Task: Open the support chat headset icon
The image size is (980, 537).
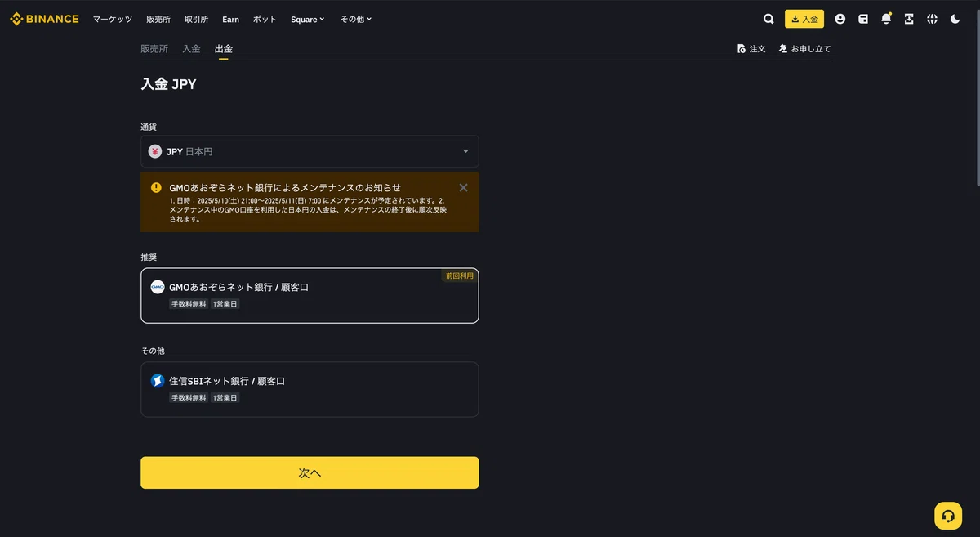Action: pyautogui.click(x=948, y=516)
